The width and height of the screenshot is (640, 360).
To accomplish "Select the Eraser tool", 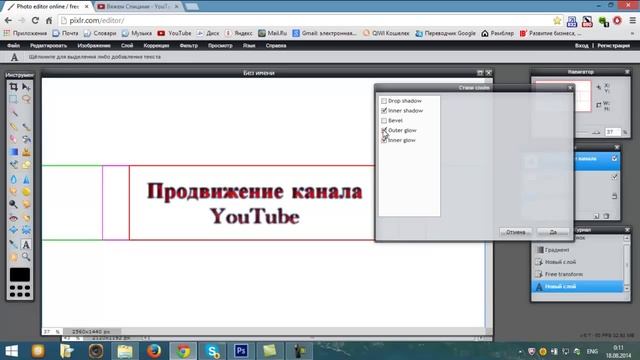I will tap(13, 139).
